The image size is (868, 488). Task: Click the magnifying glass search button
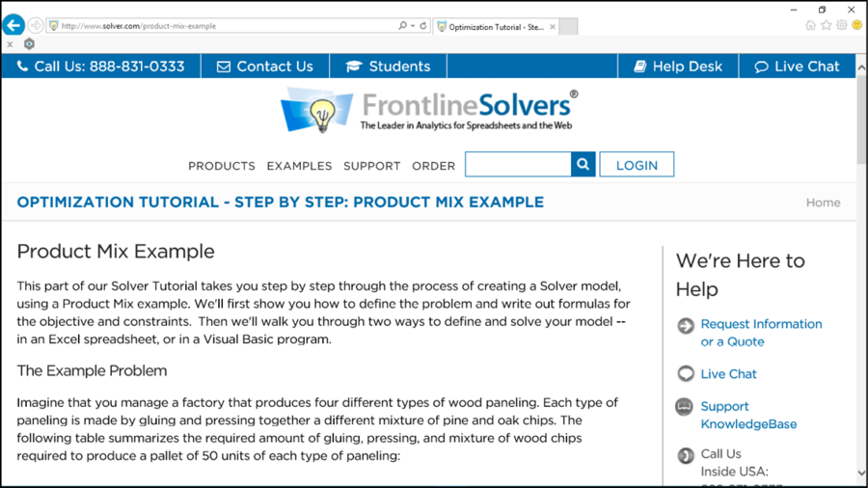pyautogui.click(x=583, y=164)
